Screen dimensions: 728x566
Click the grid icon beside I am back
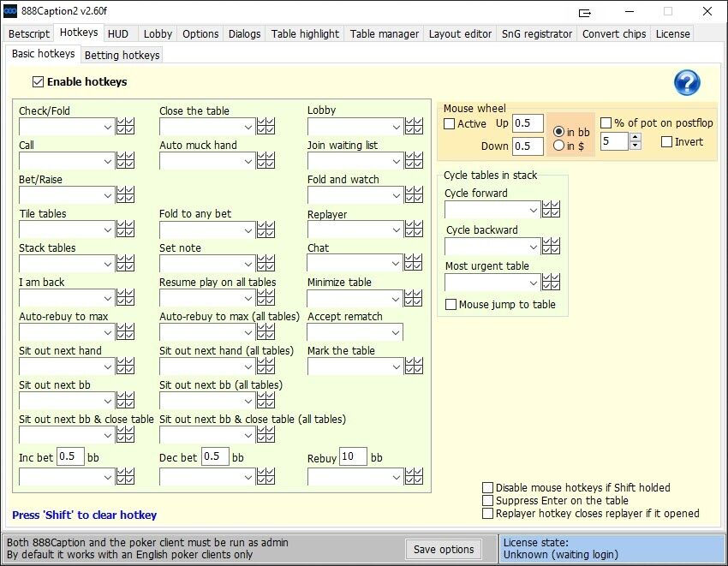click(x=125, y=298)
